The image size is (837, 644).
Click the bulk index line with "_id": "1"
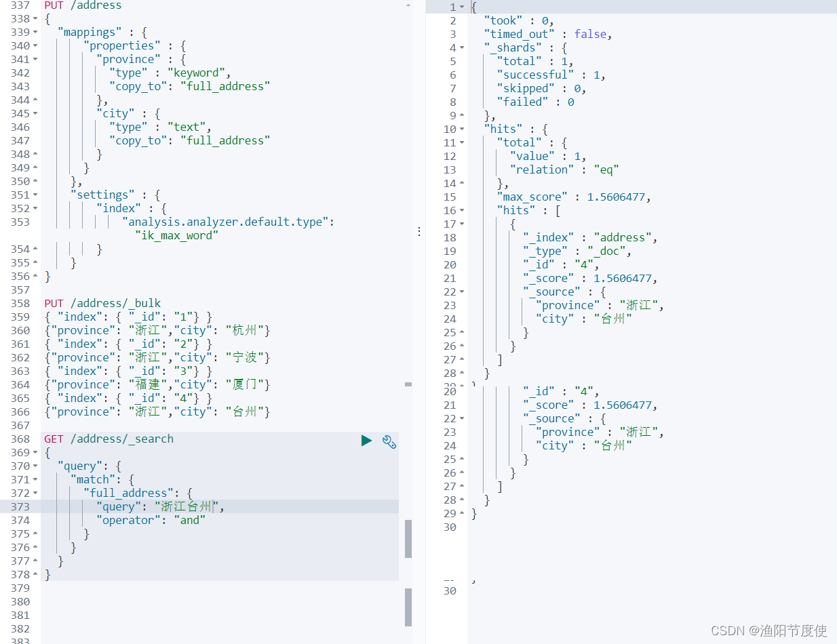[x=128, y=317]
